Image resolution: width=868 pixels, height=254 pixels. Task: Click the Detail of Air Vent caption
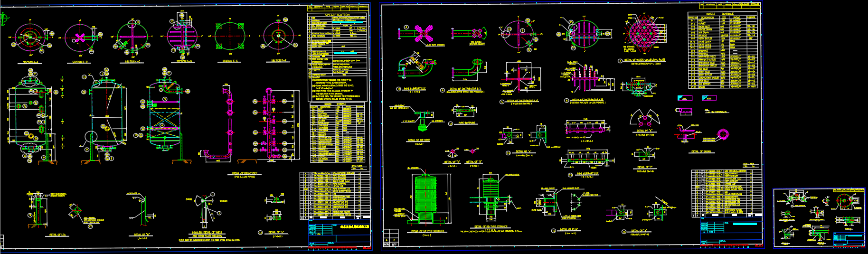pos(418,141)
